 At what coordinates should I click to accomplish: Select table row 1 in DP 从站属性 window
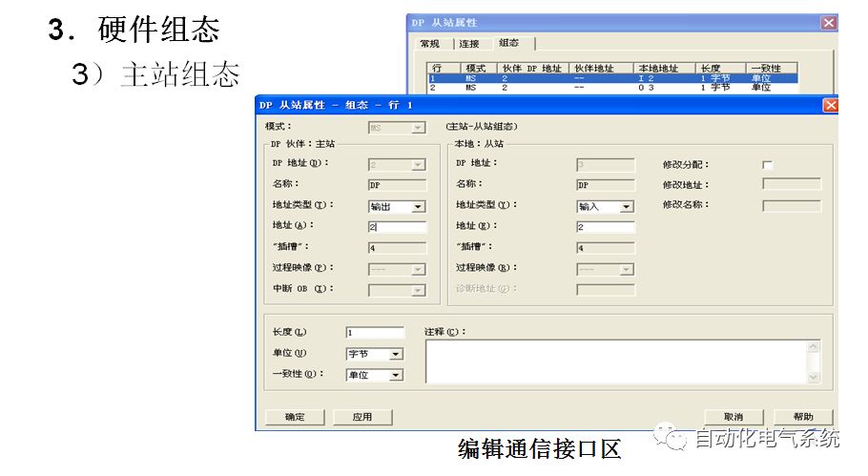coord(612,78)
